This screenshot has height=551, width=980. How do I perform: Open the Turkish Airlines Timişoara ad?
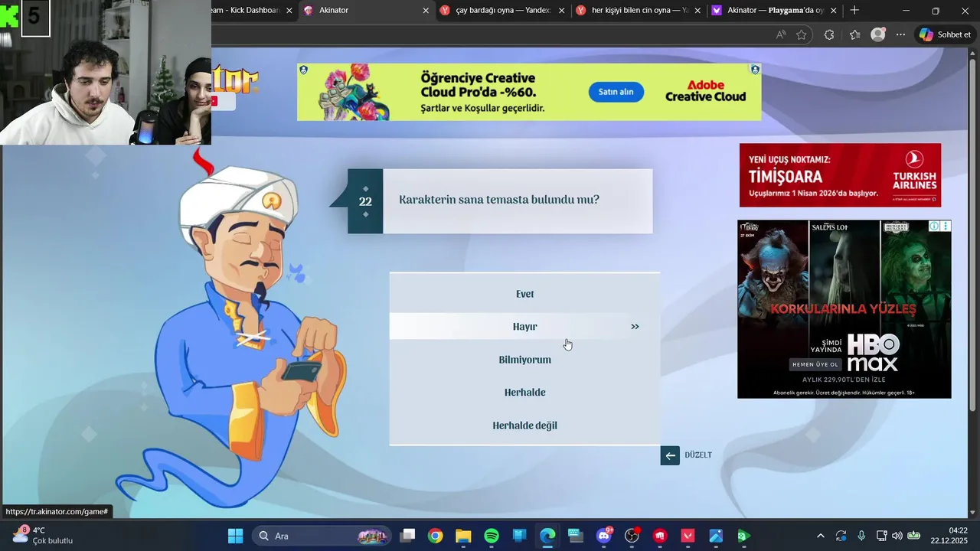point(840,175)
